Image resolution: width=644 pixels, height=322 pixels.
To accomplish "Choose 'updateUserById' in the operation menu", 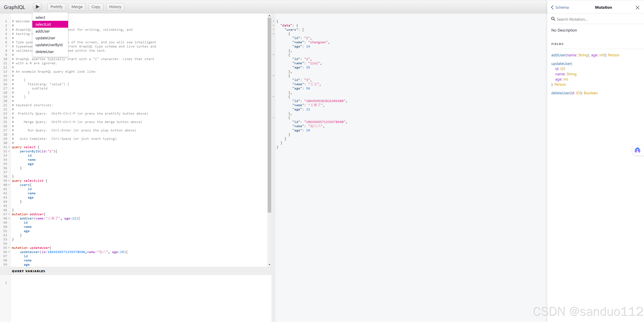I will click(50, 45).
